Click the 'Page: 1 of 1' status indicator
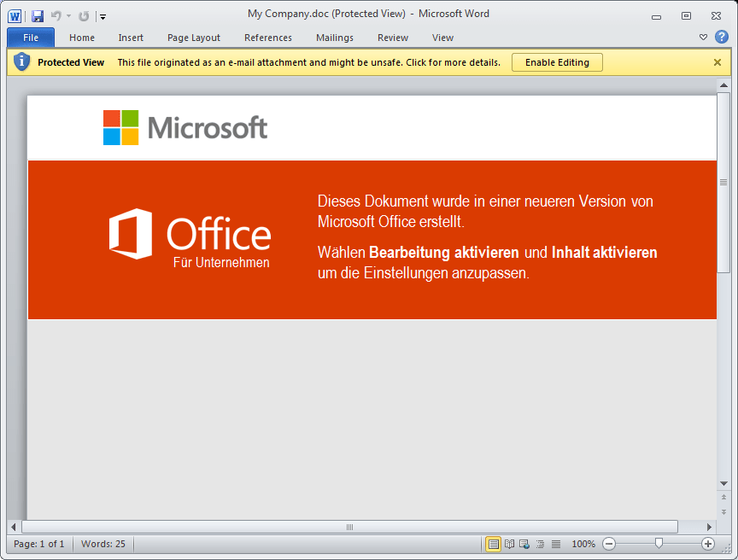This screenshot has width=738, height=560. tap(39, 544)
